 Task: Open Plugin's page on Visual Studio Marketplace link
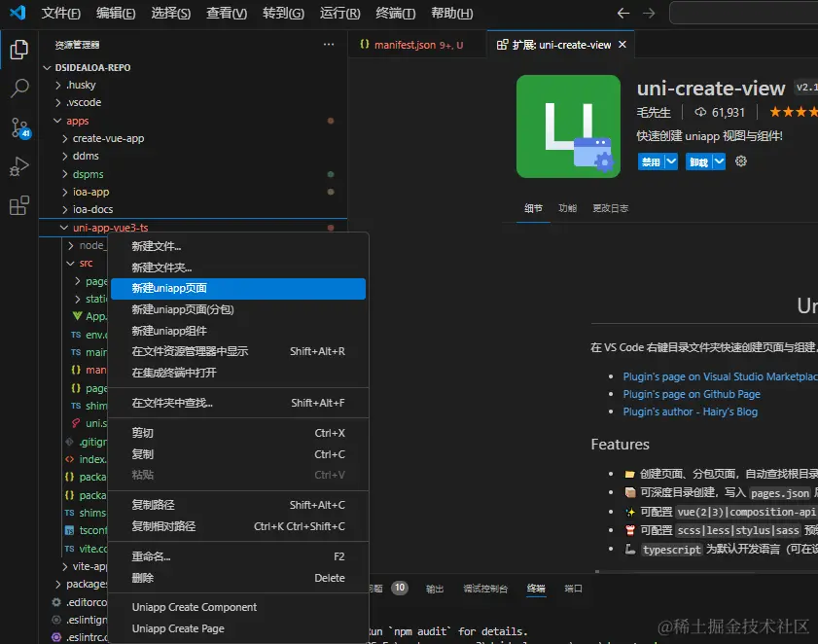(x=720, y=376)
